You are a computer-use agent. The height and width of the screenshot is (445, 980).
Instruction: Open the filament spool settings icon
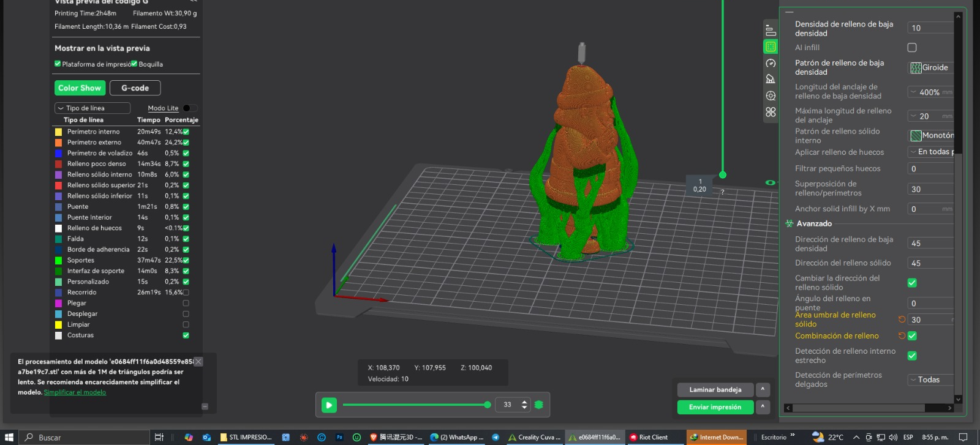[x=771, y=95]
